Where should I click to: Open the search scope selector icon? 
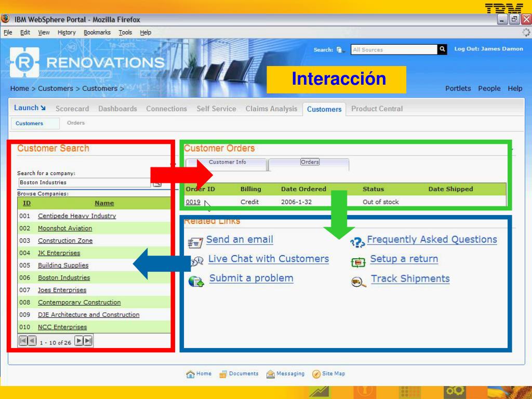[x=340, y=50]
